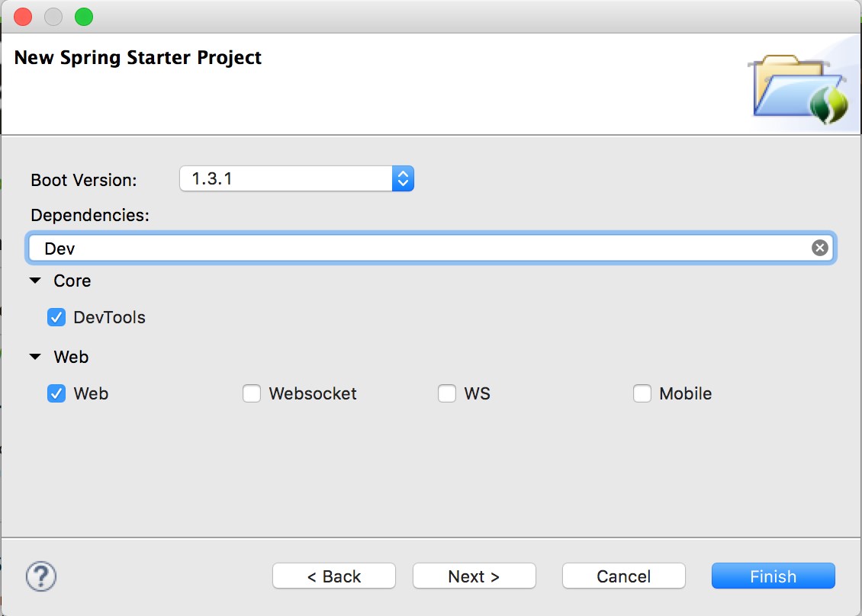The height and width of the screenshot is (616, 862).
Task: Collapse the Web section
Action: click(35, 357)
